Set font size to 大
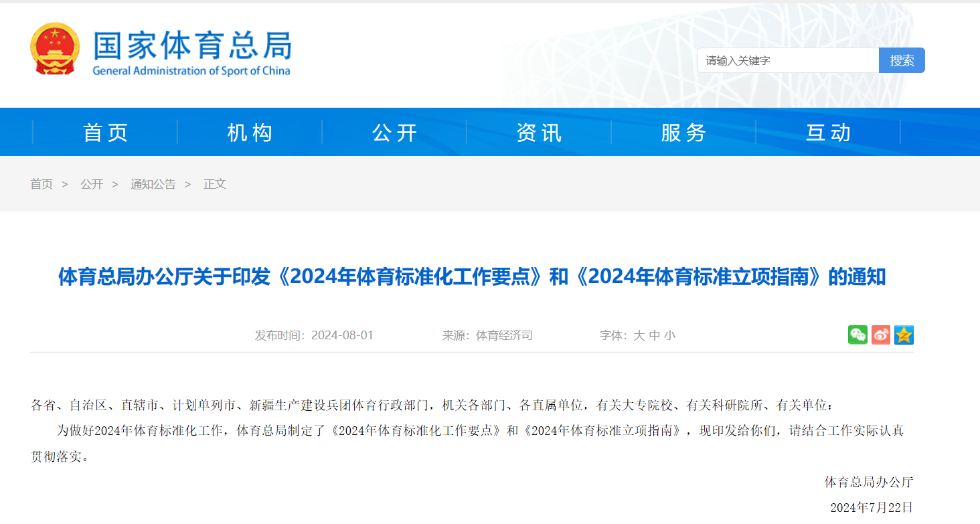 639,335
